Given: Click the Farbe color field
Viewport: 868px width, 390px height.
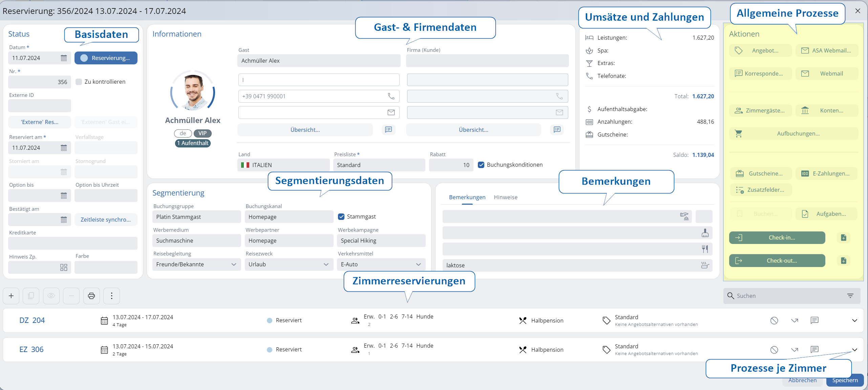Looking at the screenshot, I should coord(106,267).
